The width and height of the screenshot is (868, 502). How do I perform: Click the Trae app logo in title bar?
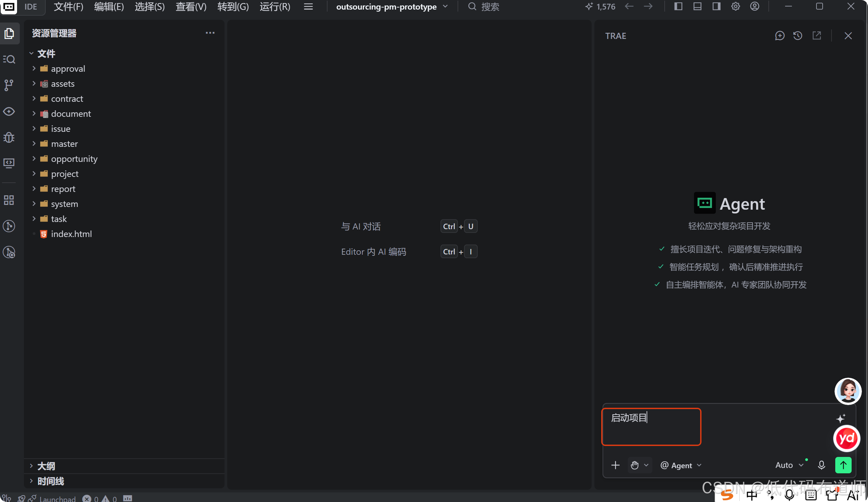pyautogui.click(x=9, y=6)
